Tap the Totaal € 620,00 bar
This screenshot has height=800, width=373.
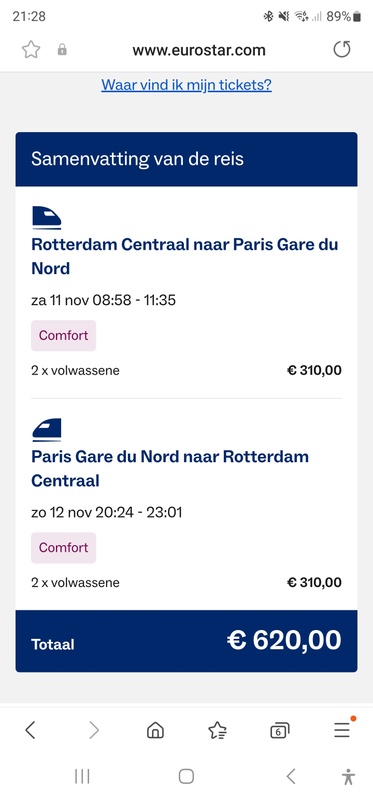pyautogui.click(x=186, y=641)
